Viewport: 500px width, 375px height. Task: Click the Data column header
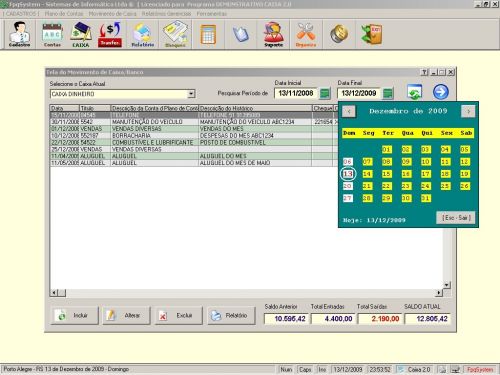pyautogui.click(x=65, y=108)
